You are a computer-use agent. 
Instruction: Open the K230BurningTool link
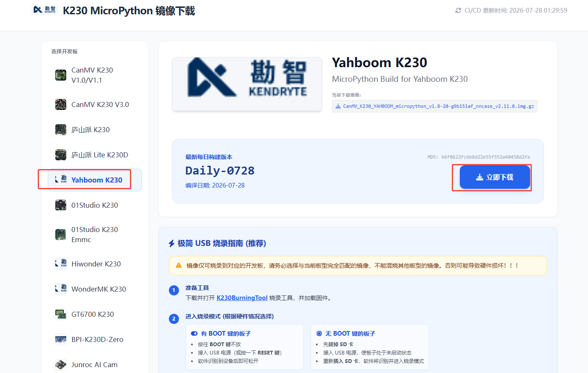pos(242,298)
